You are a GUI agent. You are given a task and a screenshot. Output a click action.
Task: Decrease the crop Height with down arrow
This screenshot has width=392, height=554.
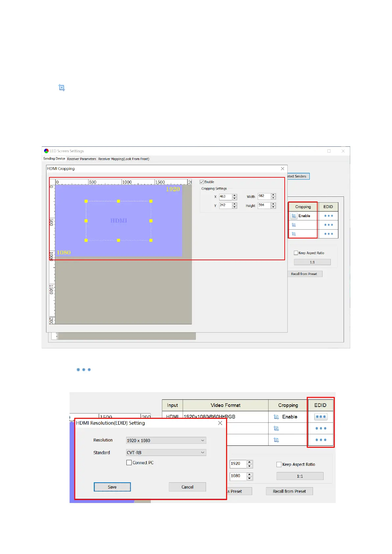click(273, 207)
